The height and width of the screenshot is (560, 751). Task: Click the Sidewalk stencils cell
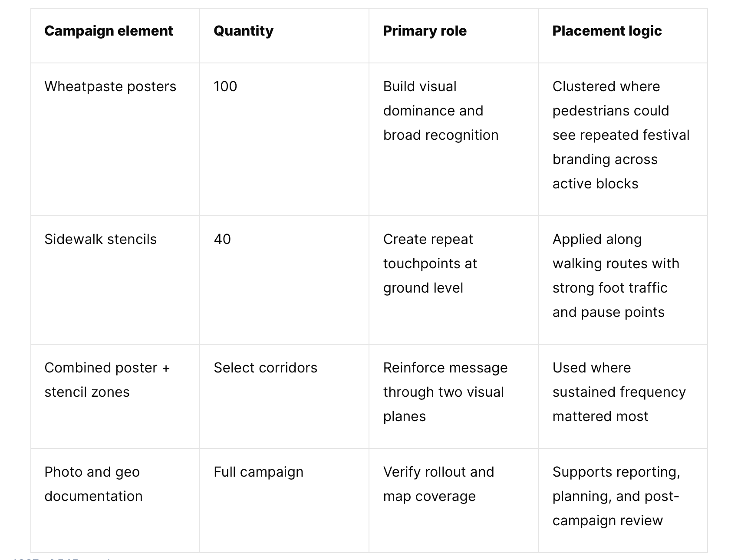pos(115,280)
